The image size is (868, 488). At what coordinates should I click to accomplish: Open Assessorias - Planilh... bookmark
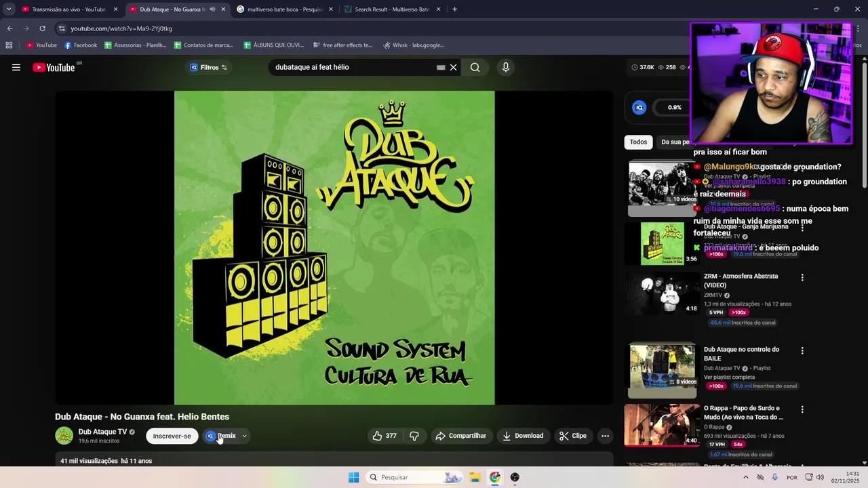pyautogui.click(x=135, y=45)
